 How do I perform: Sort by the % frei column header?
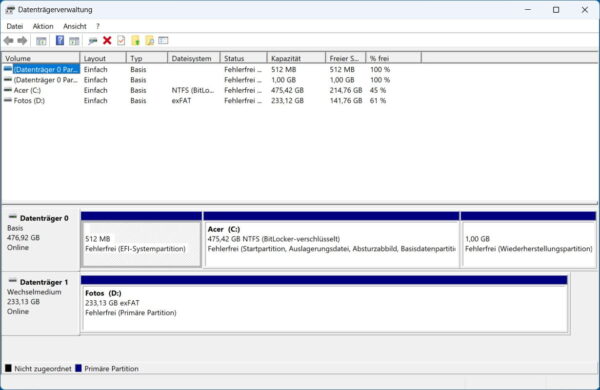(394, 58)
